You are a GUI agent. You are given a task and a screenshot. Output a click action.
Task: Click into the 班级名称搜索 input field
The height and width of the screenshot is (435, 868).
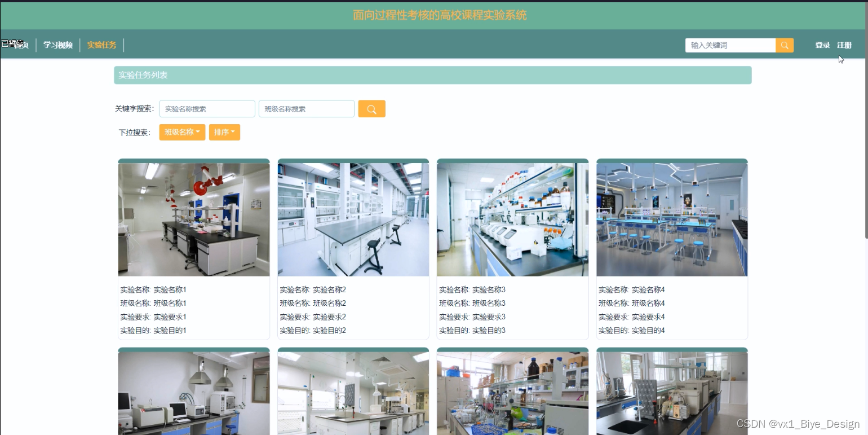[307, 109]
